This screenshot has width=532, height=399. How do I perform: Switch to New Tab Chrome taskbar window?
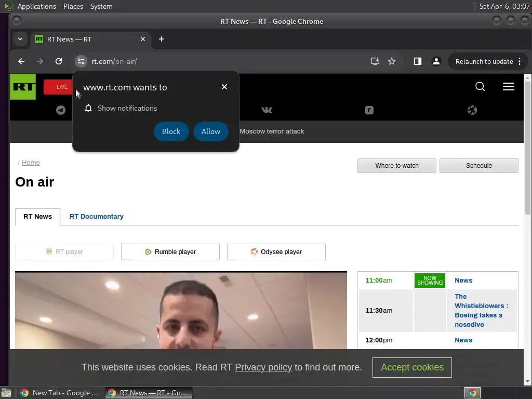[x=60, y=393]
